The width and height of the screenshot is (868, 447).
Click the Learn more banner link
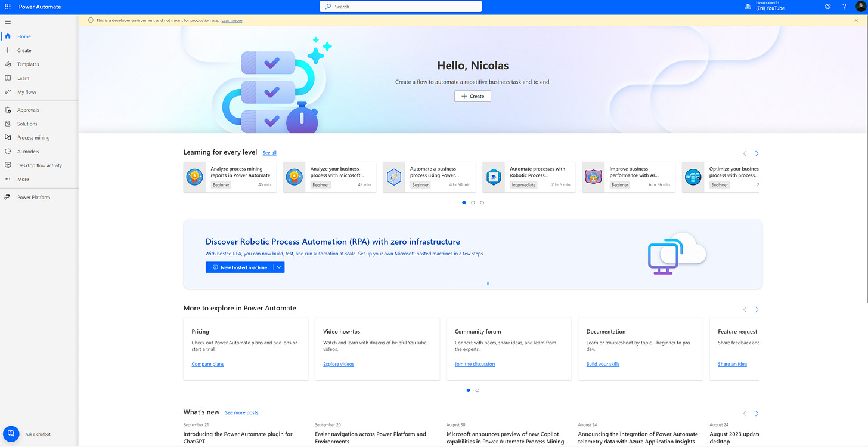232,20
